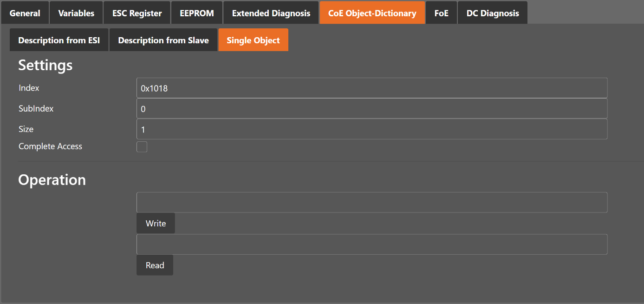Click into the Size input field

(x=371, y=129)
